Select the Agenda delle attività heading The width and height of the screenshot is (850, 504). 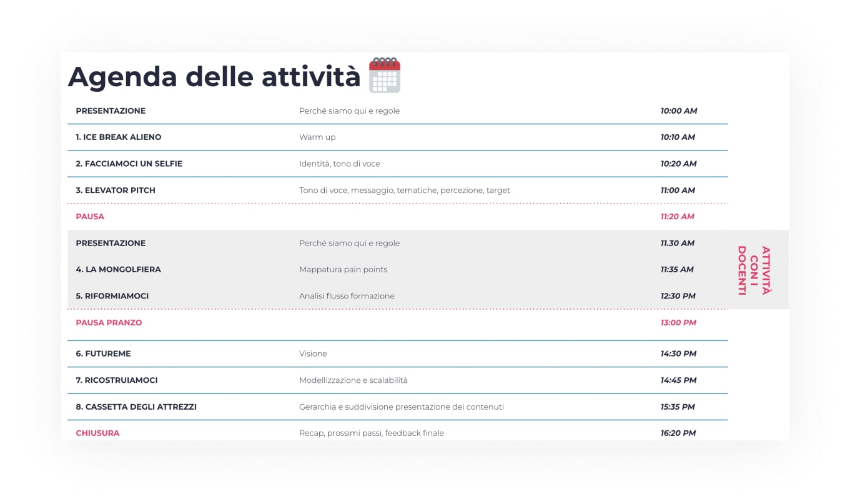click(x=214, y=77)
